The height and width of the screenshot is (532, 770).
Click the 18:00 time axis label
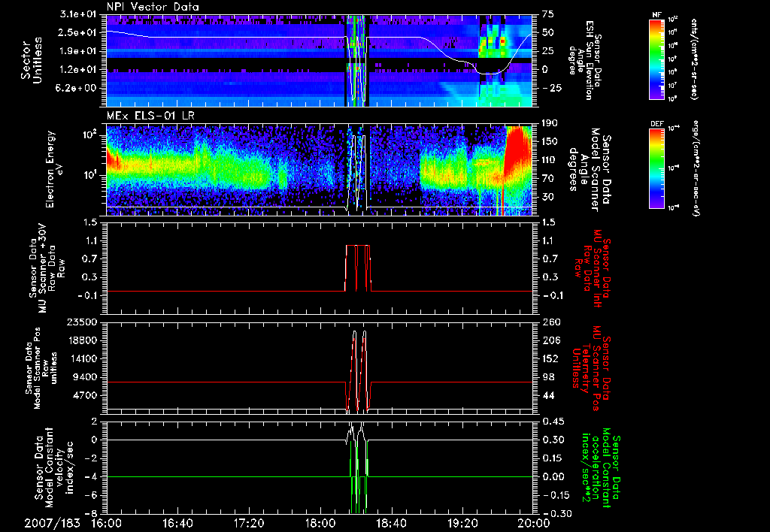320,523
